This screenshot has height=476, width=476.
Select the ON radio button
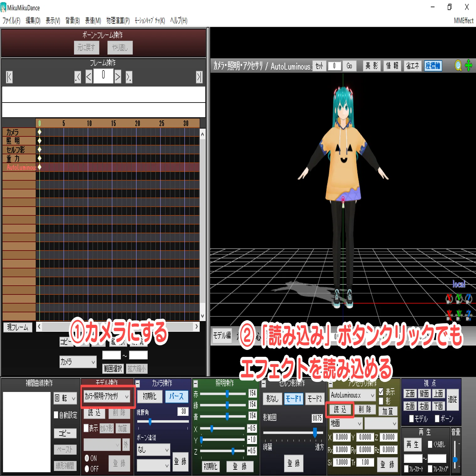click(x=87, y=458)
